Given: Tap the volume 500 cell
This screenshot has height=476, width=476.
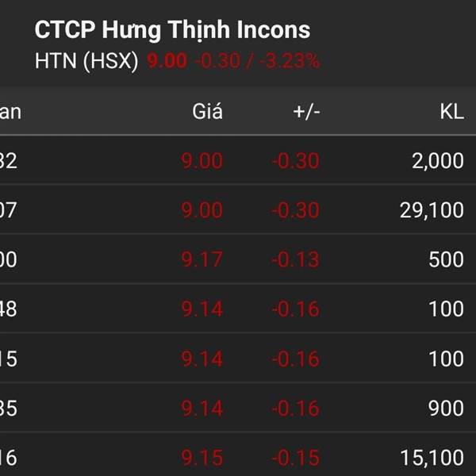Looking at the screenshot, I should point(445,259).
